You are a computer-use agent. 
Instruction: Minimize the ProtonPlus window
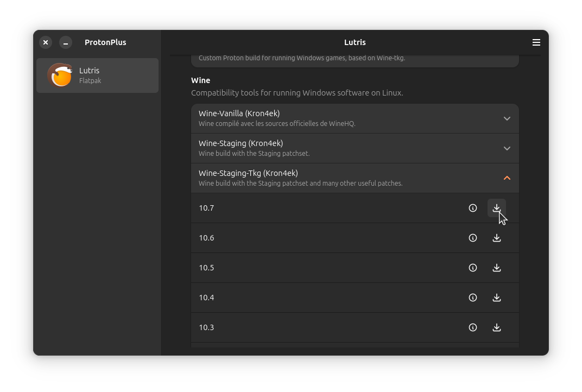(x=66, y=42)
